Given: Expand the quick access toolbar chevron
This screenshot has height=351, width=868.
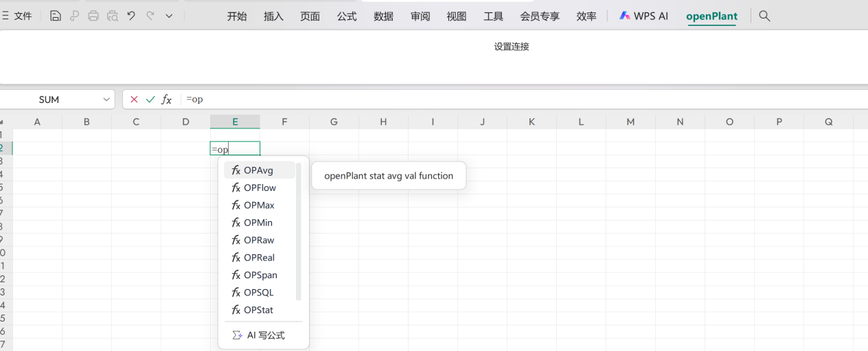Looking at the screenshot, I should click(169, 16).
